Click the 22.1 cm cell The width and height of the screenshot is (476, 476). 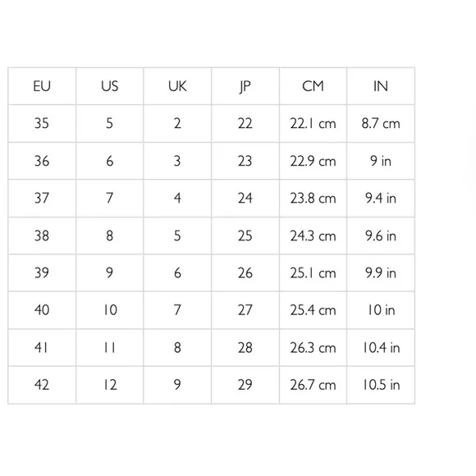pos(313,124)
